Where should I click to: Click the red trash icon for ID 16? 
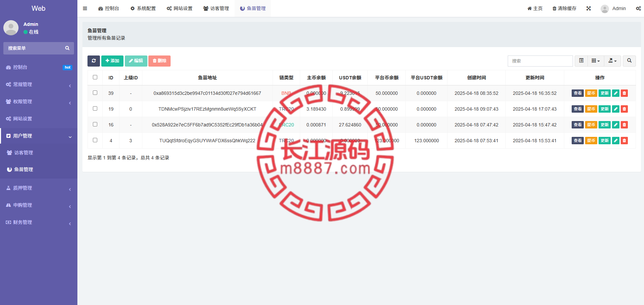coord(624,125)
